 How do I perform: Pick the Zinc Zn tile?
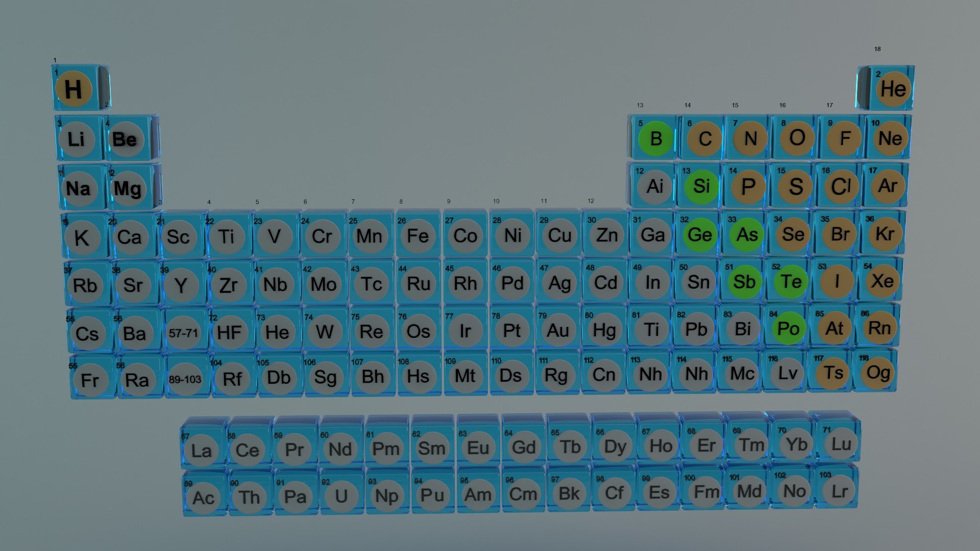click(x=606, y=234)
